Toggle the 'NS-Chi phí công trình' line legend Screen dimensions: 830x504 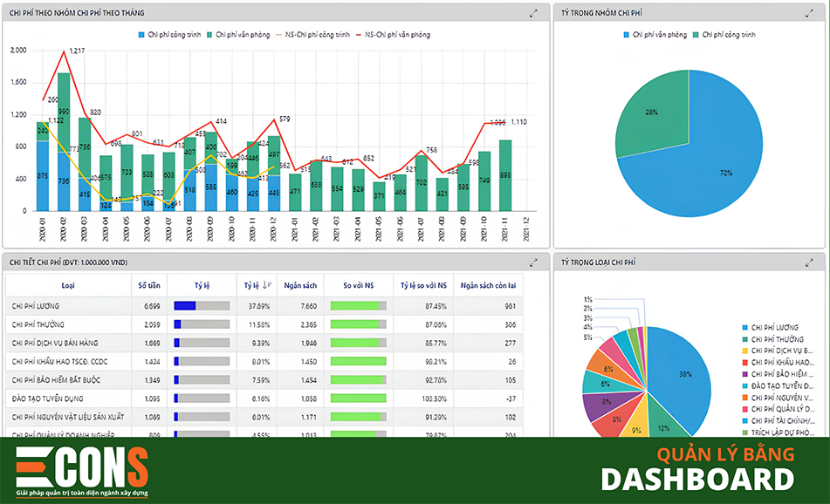coord(312,35)
